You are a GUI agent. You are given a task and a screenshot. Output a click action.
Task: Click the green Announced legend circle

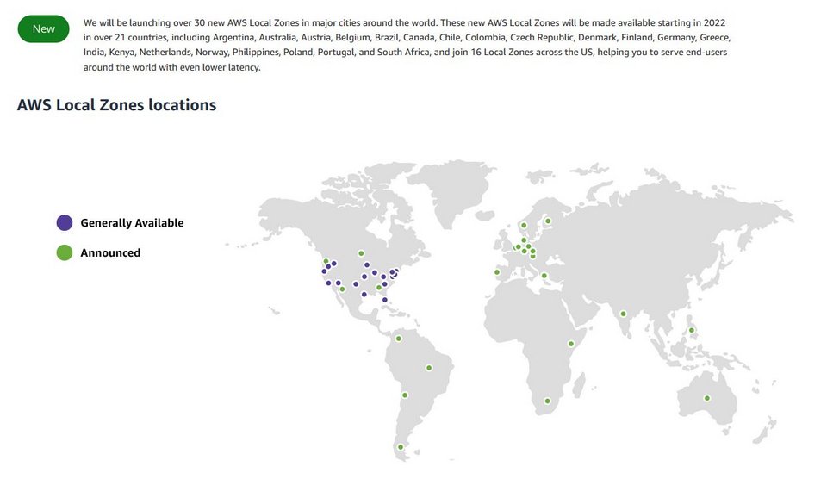coord(64,253)
